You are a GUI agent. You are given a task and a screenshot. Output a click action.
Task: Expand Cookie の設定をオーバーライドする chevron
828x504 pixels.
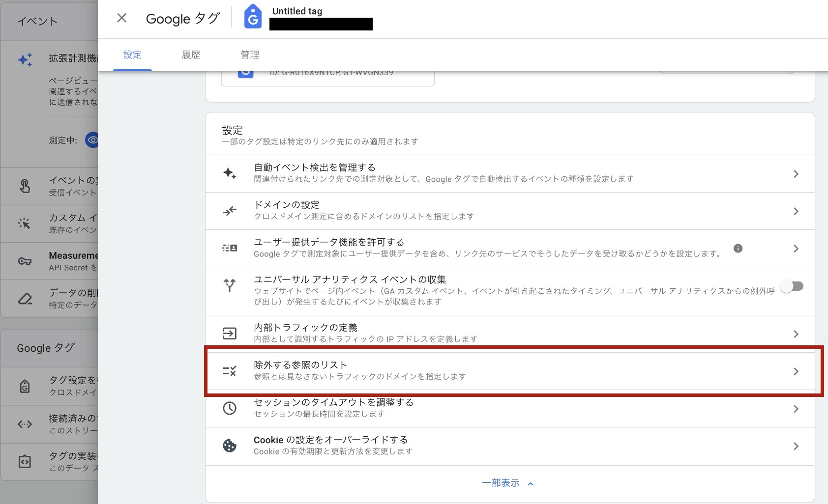point(796,446)
